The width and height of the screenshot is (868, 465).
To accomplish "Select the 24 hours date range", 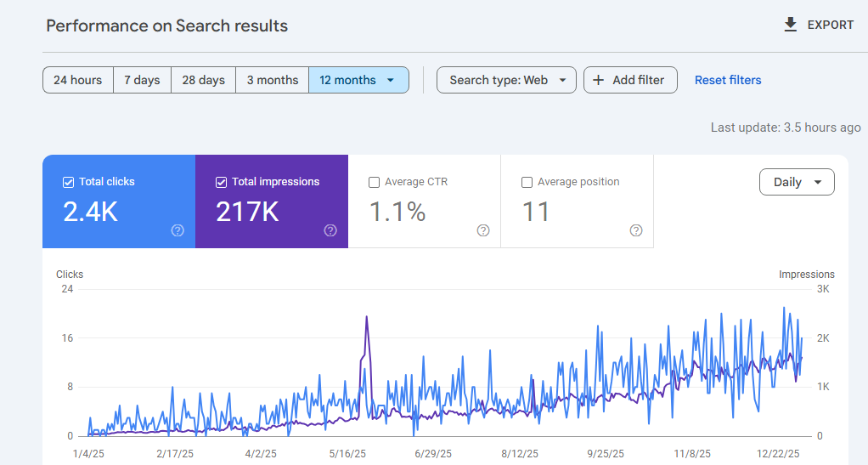I will point(77,80).
